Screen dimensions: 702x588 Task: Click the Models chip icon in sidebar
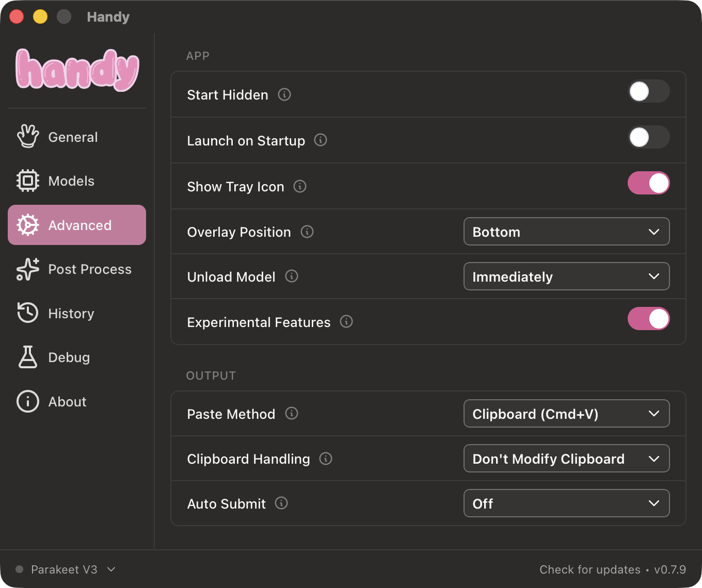[28, 181]
